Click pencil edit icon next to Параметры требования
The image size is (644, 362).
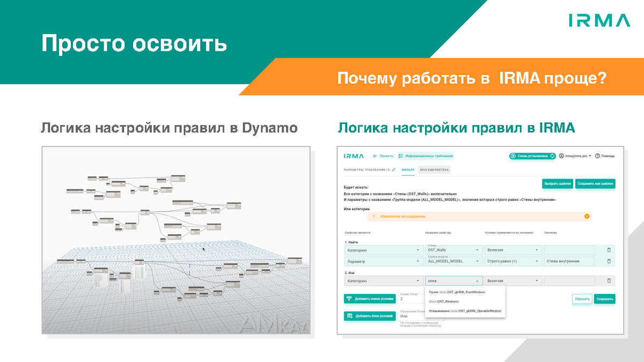tap(393, 169)
